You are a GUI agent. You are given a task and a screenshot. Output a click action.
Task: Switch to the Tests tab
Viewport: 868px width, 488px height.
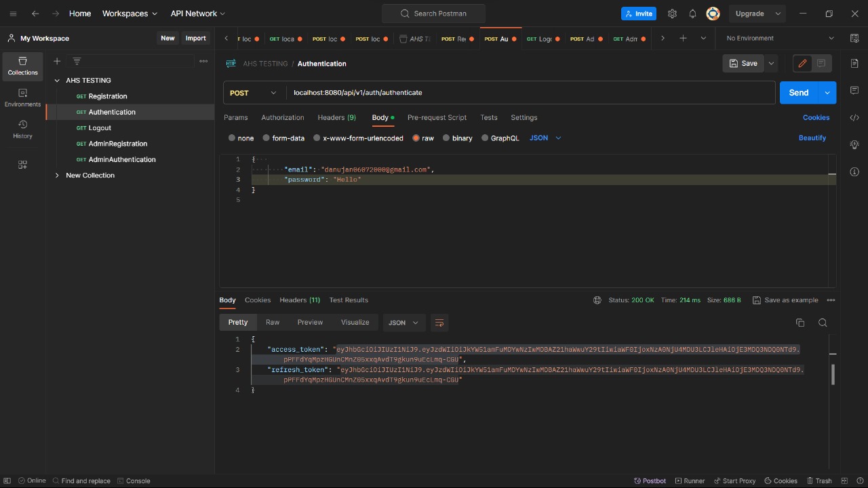point(489,118)
